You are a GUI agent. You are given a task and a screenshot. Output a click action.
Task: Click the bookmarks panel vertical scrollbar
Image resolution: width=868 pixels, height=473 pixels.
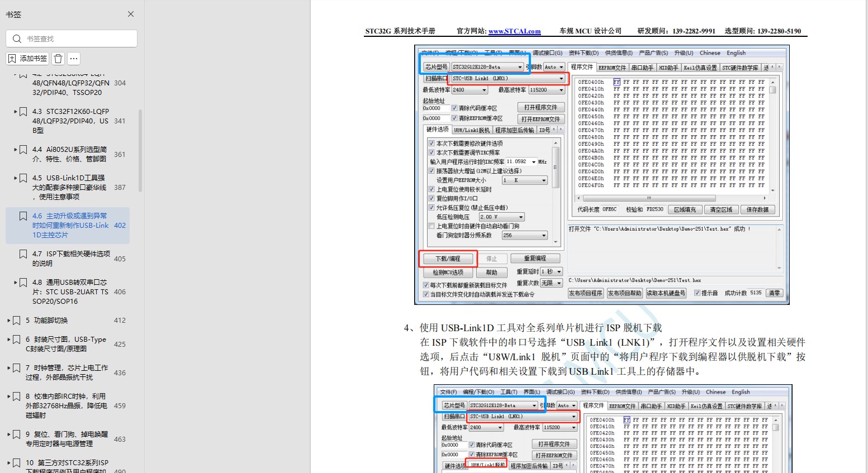point(140,151)
